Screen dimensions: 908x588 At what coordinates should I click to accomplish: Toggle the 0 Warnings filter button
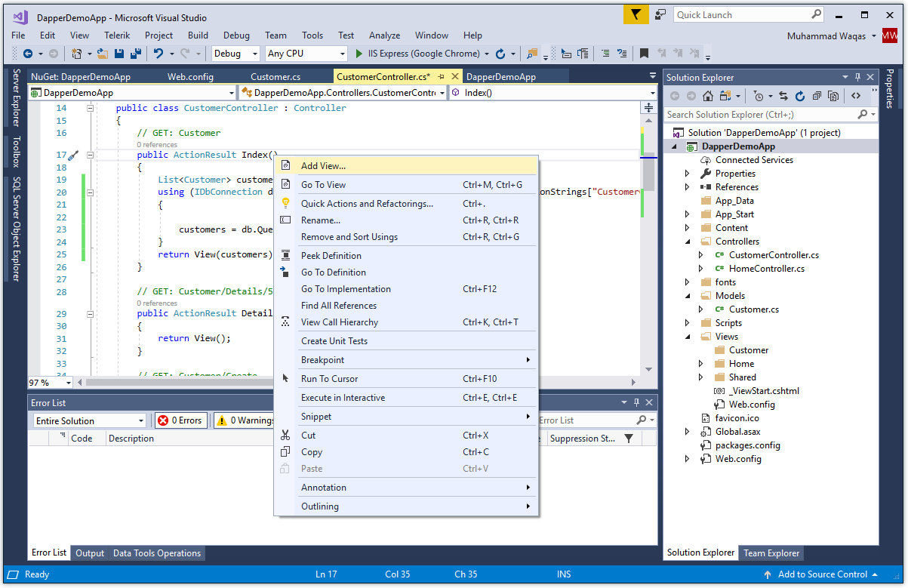pos(245,420)
